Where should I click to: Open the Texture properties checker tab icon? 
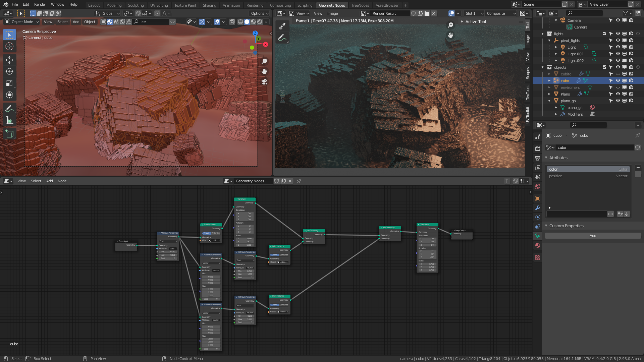point(538,257)
